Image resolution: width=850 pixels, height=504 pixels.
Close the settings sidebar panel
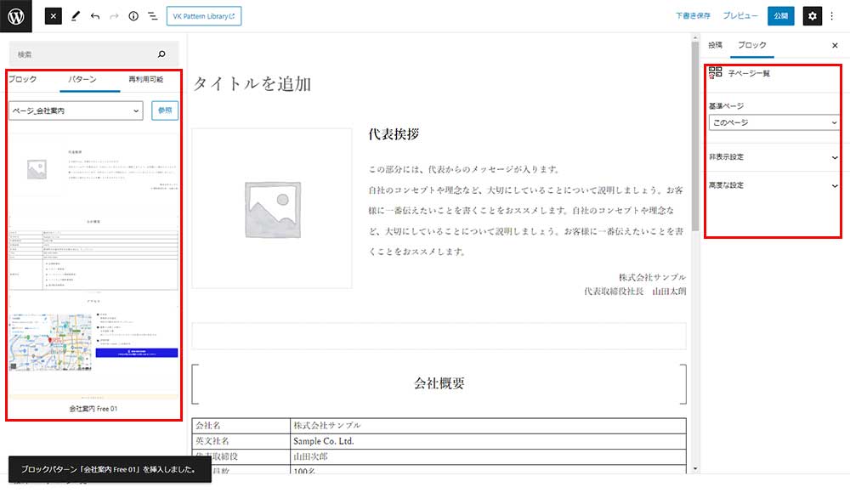pyautogui.click(x=834, y=45)
